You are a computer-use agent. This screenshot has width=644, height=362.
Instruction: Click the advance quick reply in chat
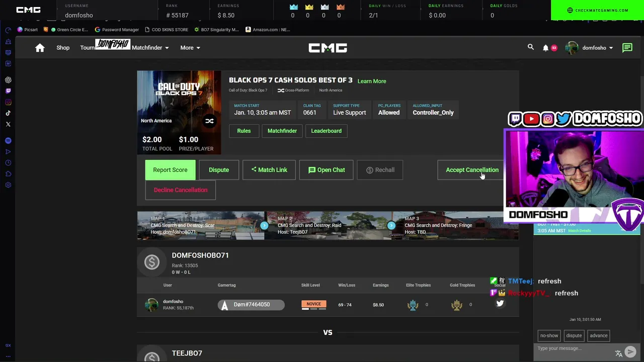point(599,335)
